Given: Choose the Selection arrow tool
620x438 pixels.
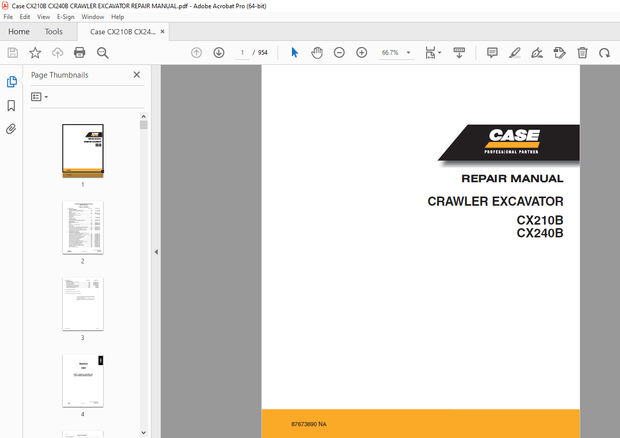Looking at the screenshot, I should point(295,53).
